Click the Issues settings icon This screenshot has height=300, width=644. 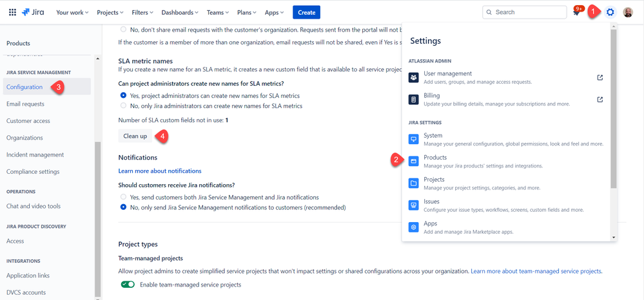(414, 205)
